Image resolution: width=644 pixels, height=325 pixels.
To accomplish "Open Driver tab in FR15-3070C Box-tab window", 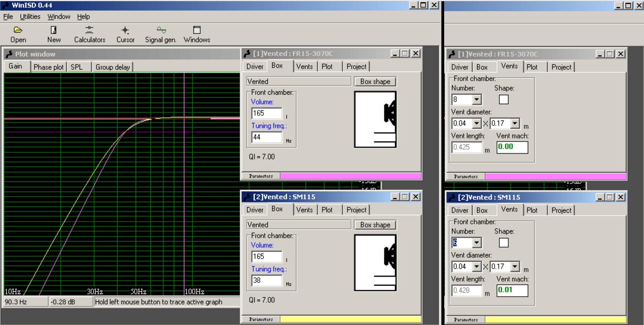I will tap(255, 67).
